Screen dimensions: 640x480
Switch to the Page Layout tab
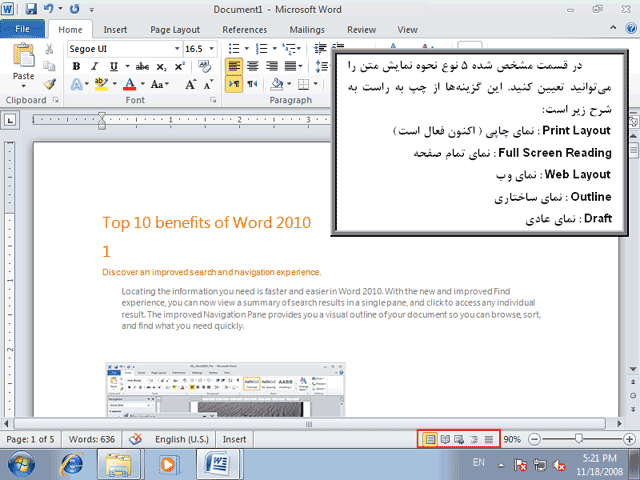(175, 29)
